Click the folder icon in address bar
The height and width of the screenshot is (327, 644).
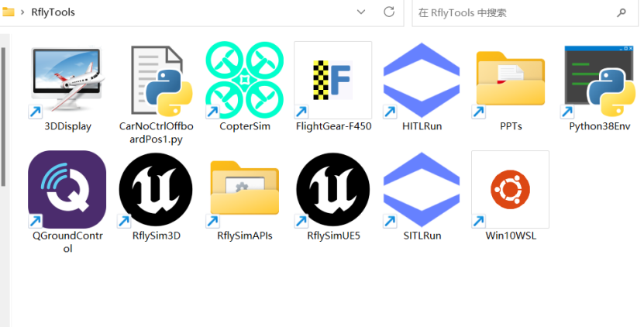click(x=9, y=12)
